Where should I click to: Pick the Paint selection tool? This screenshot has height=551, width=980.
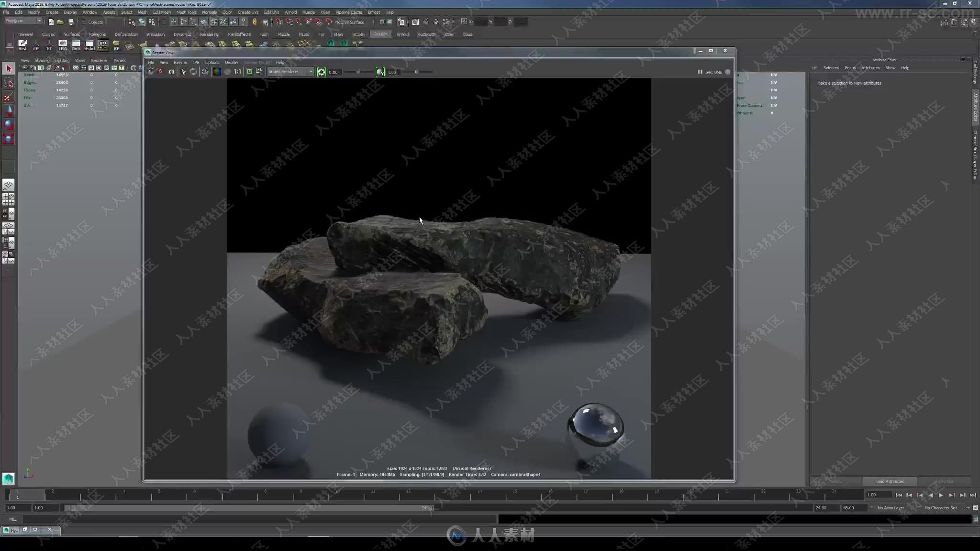tap(9, 97)
